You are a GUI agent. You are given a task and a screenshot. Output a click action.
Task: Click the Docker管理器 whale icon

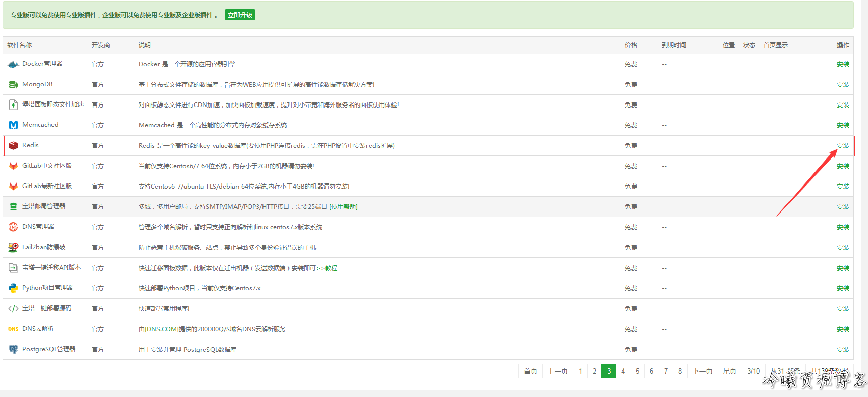(13, 64)
